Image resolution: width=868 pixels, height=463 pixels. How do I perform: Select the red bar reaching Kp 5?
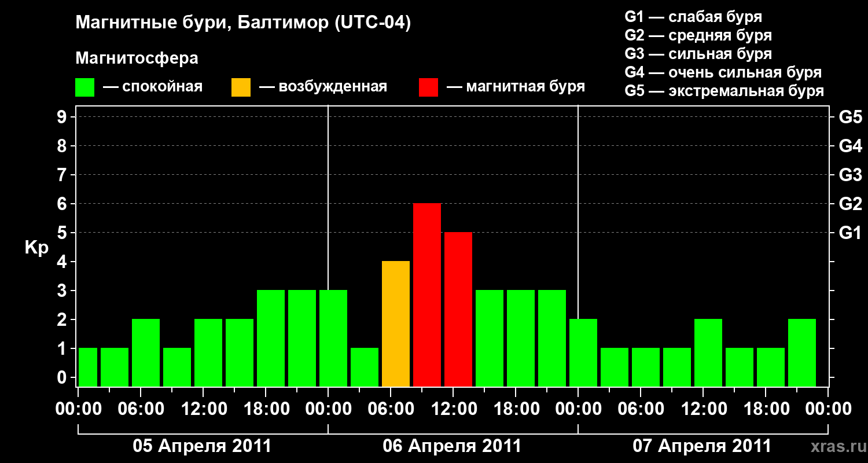point(458,310)
